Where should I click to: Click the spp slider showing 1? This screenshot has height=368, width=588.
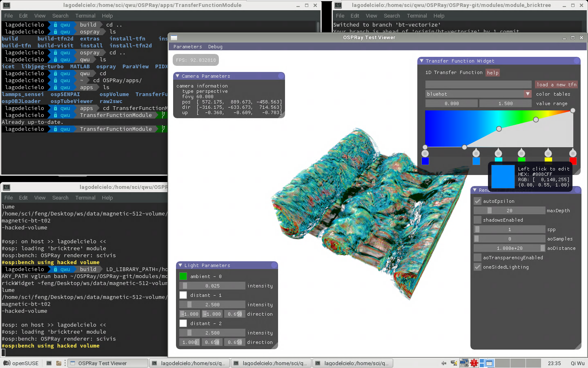pyautogui.click(x=509, y=229)
